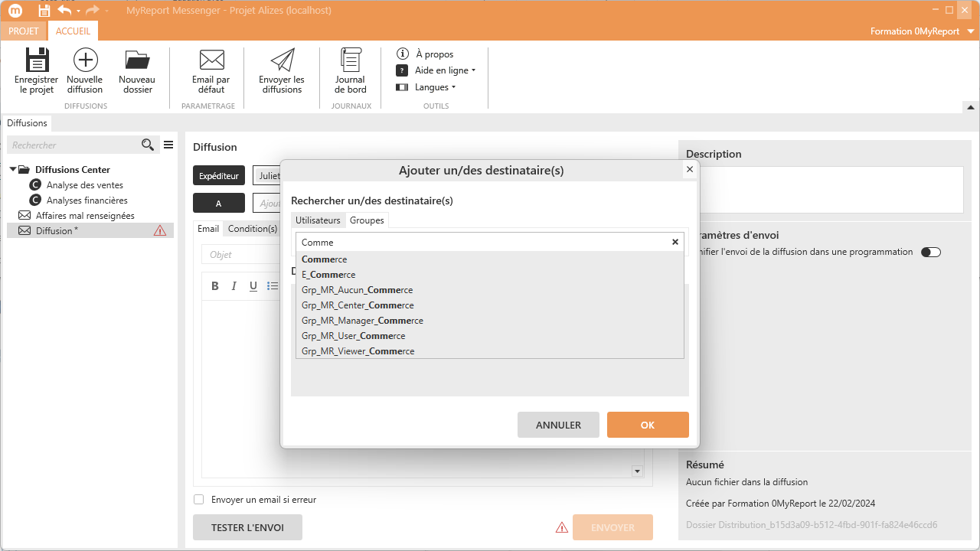The height and width of the screenshot is (551, 980).
Task: Confirm with the OK button
Action: click(x=648, y=425)
